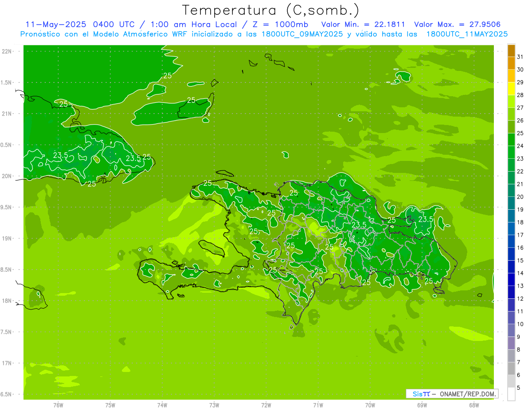Click colorbar label "28"
Viewport: 532px width, 411px height.
click(520, 95)
